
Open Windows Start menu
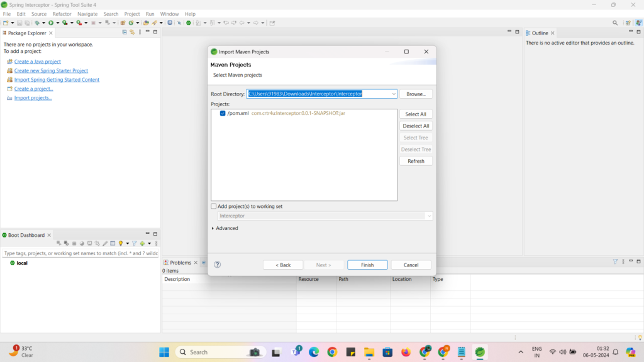pyautogui.click(x=164, y=352)
